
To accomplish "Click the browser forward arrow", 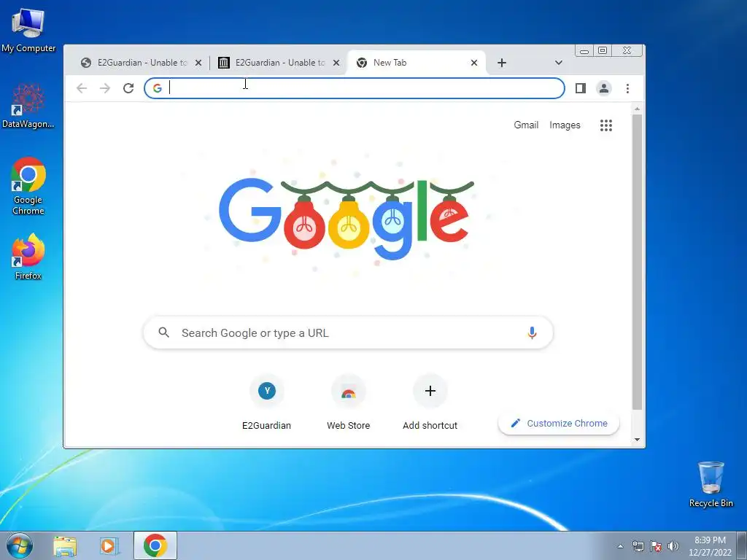I will point(105,88).
